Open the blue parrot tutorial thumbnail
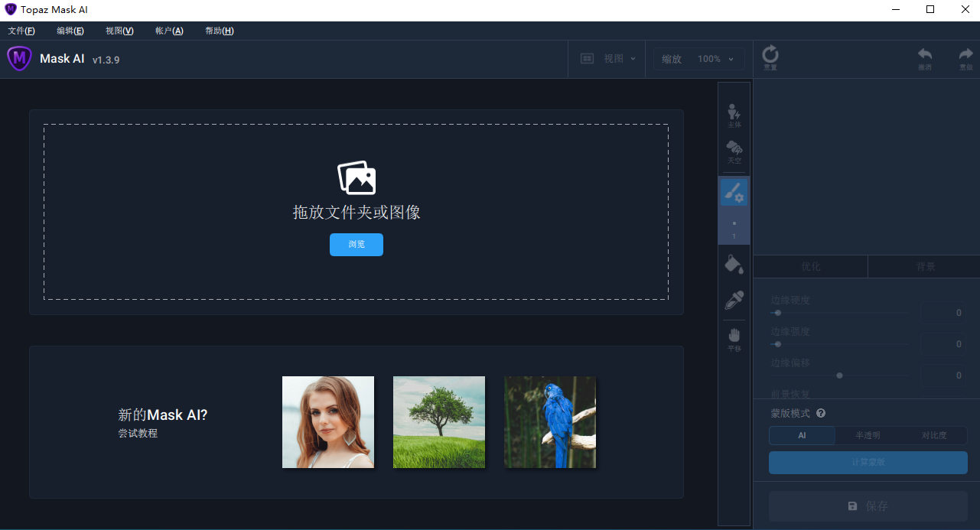Viewport: 980px width, 530px height. pos(550,422)
